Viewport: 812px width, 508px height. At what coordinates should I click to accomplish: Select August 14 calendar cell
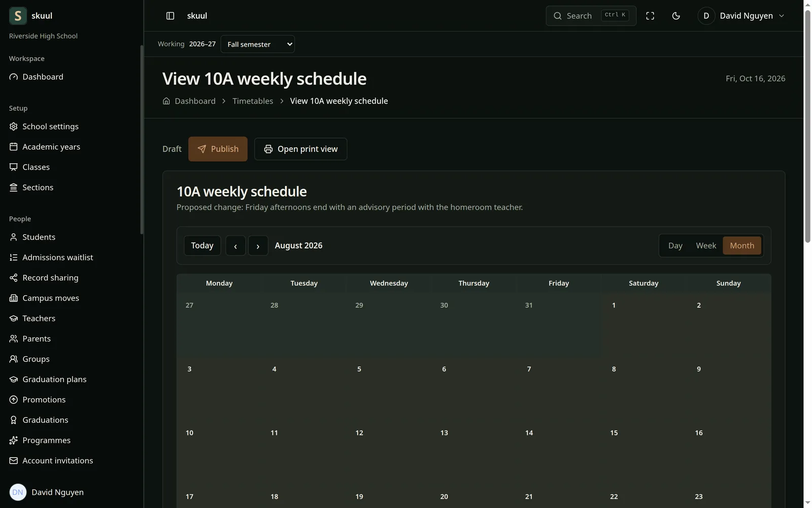coord(559,453)
